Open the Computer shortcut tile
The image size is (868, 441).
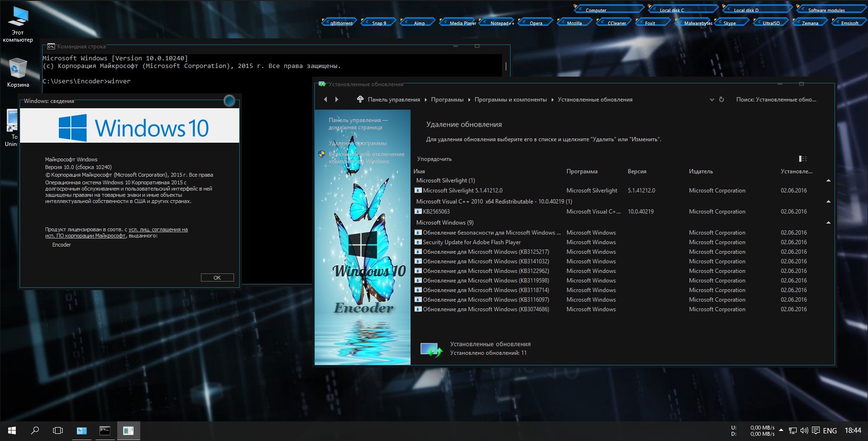coord(609,9)
